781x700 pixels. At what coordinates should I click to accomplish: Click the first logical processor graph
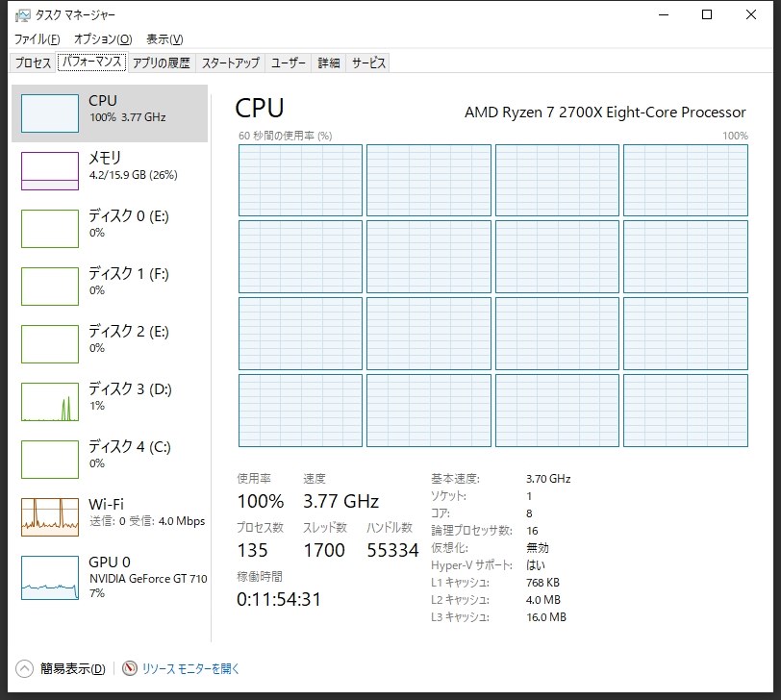pyautogui.click(x=300, y=180)
